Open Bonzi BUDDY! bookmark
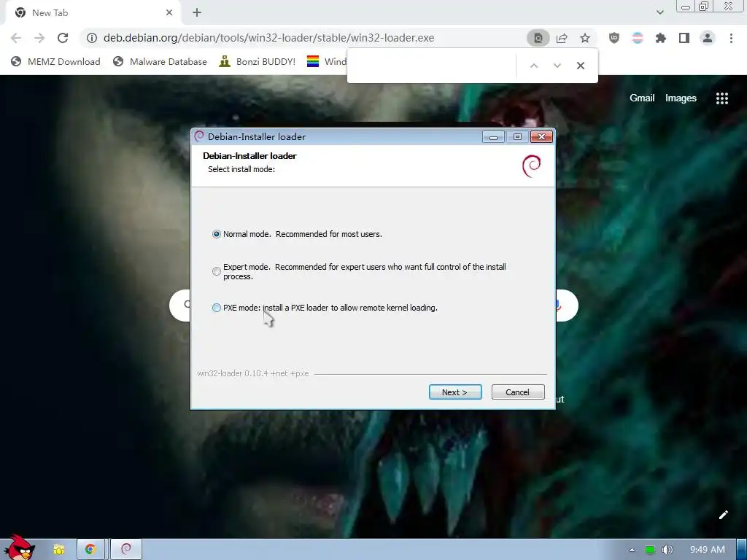Viewport: 747px width, 560px height. point(257,61)
